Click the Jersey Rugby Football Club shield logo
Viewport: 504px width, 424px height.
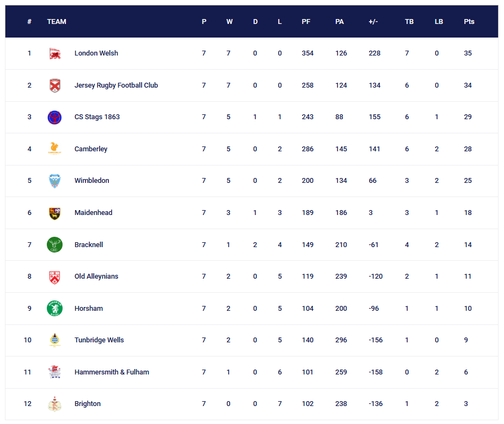click(x=54, y=85)
